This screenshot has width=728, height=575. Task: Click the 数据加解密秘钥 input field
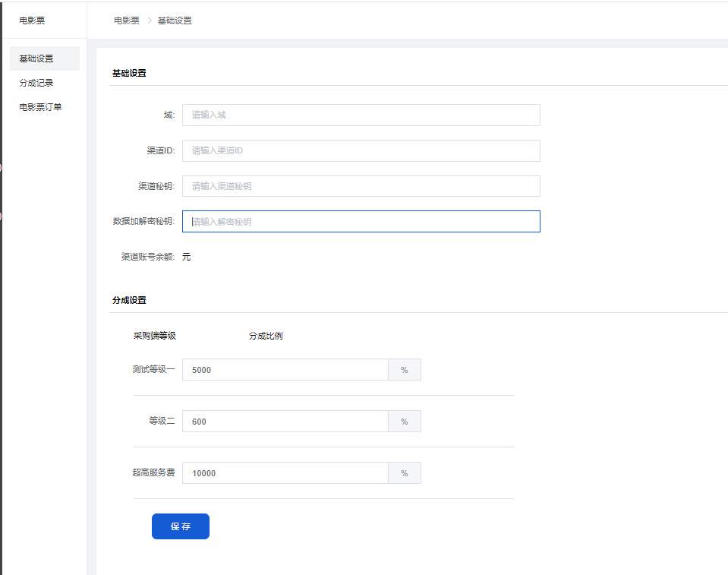click(361, 222)
